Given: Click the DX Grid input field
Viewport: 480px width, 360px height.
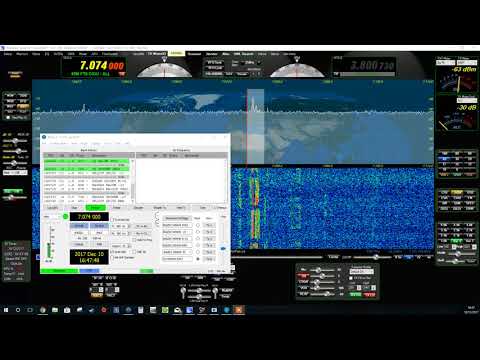Looking at the screenshot, I should point(99,233).
